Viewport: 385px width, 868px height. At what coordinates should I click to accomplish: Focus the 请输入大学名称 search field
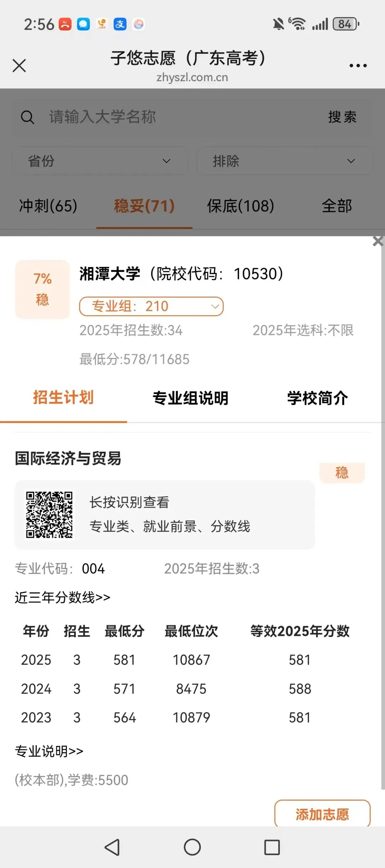pyautogui.click(x=178, y=117)
